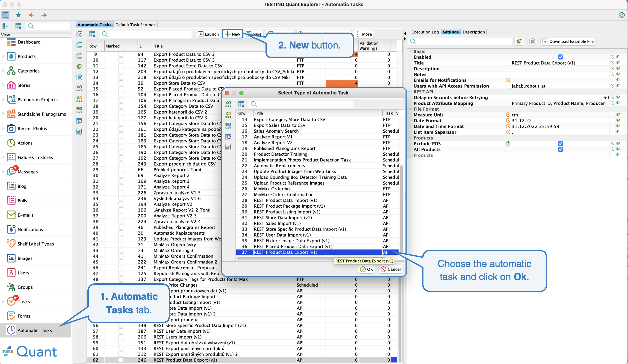Click the favorites star icon
628x364 pixels.
pyautogui.click(x=18, y=15)
